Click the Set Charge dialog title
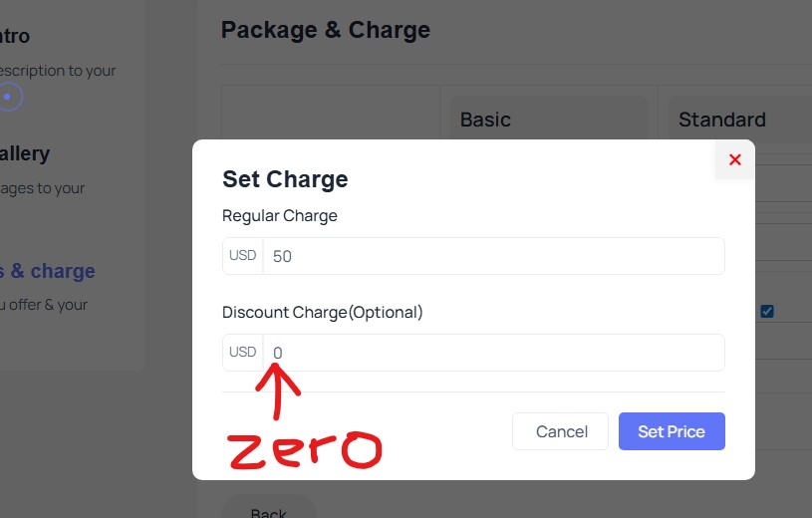This screenshot has width=812, height=518. click(x=285, y=179)
